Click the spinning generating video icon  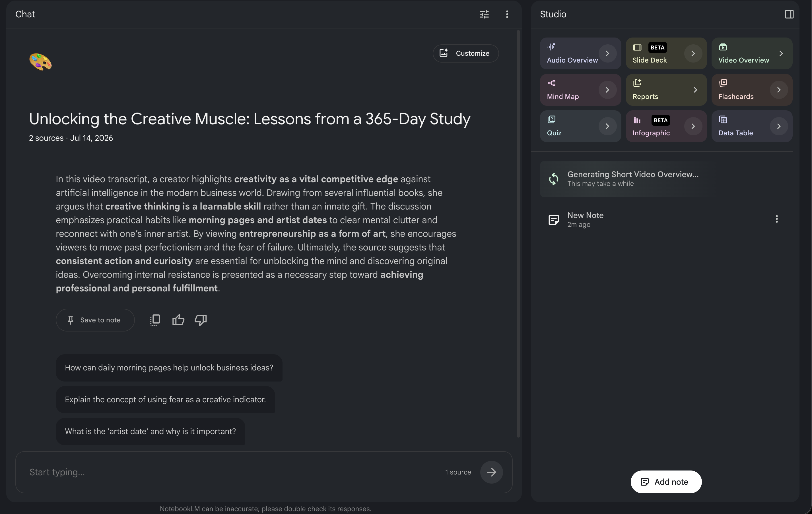coord(553,179)
